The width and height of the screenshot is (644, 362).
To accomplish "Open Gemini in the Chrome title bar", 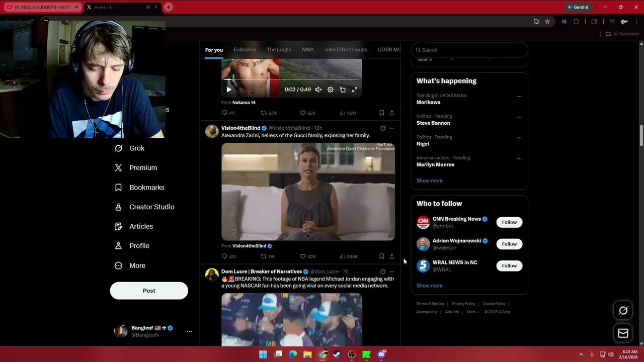I will [x=578, y=7].
